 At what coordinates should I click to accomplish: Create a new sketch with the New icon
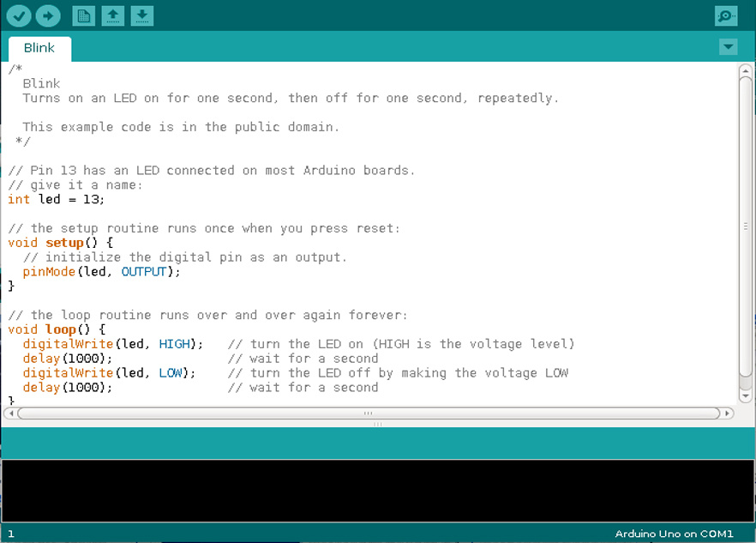pos(83,15)
